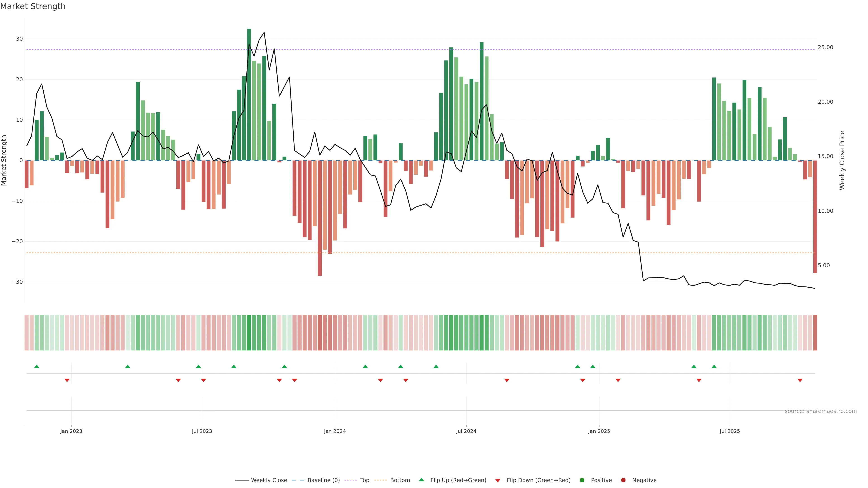Click the Market Strength chart title
The width and height of the screenshot is (868, 488).
[x=33, y=6]
